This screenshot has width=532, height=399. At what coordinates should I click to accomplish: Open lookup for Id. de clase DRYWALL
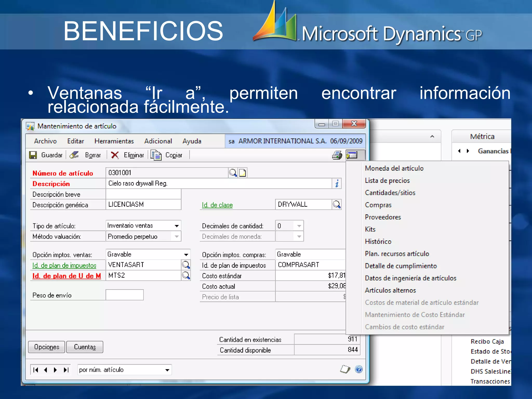337,204
